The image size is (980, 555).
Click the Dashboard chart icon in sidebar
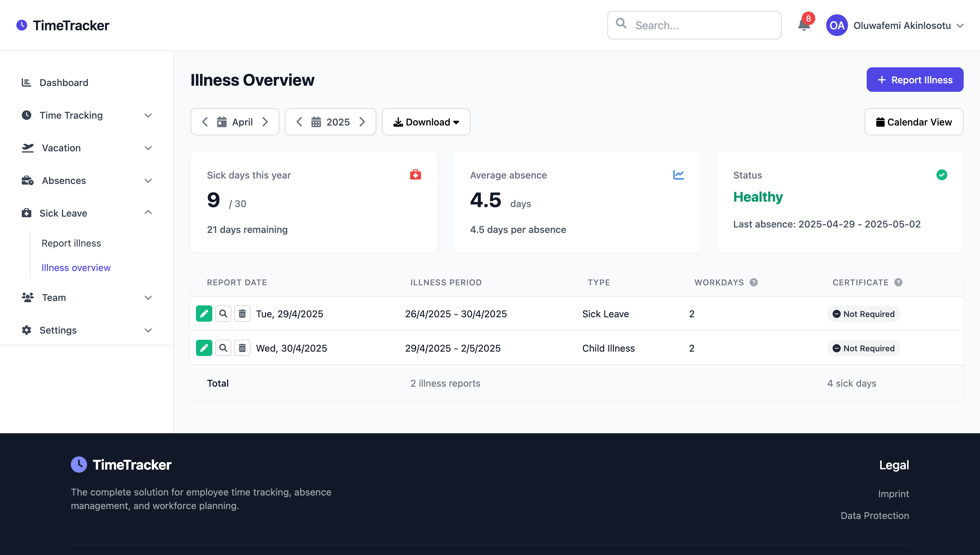(26, 82)
